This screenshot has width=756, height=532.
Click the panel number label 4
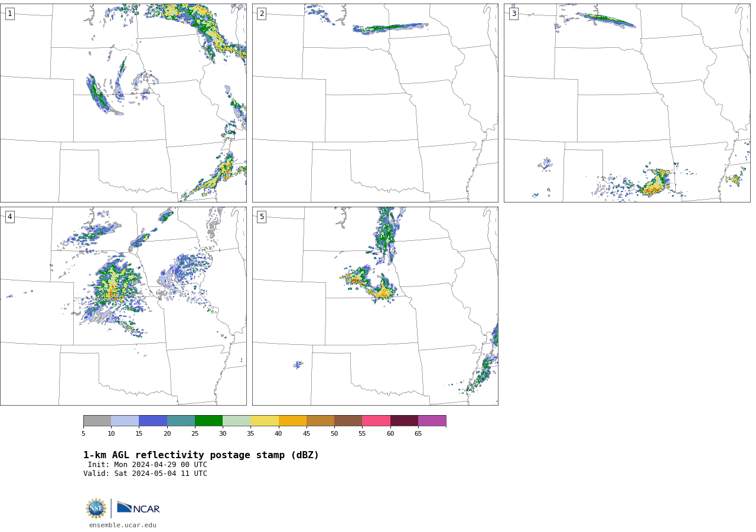click(10, 217)
